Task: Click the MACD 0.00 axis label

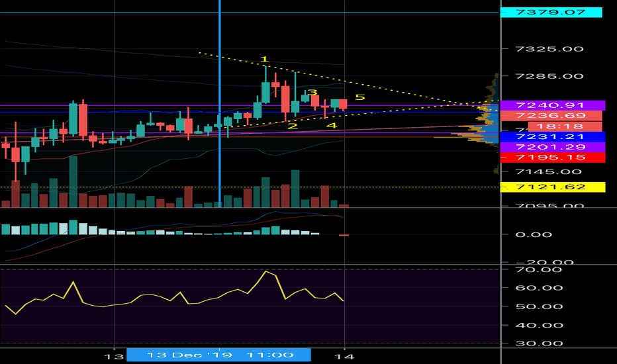Action: (x=534, y=235)
